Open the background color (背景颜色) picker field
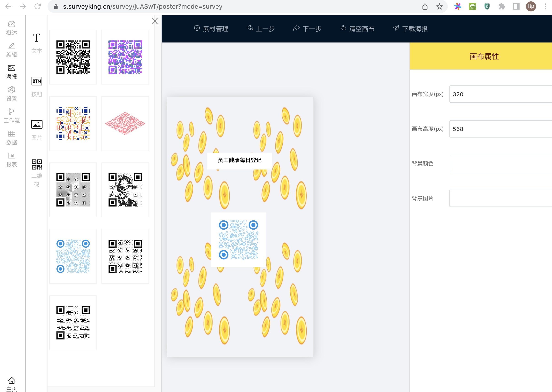552x392 pixels. coord(500,163)
